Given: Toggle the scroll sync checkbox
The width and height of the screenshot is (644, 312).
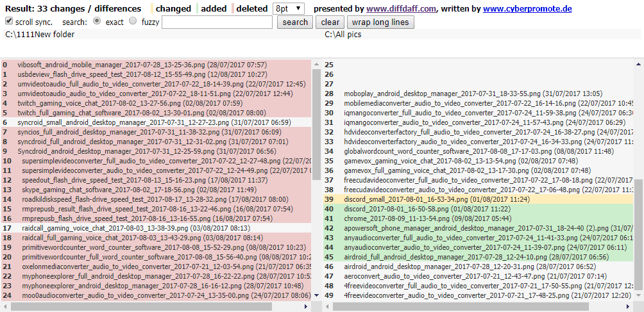Looking at the screenshot, I should [x=9, y=21].
